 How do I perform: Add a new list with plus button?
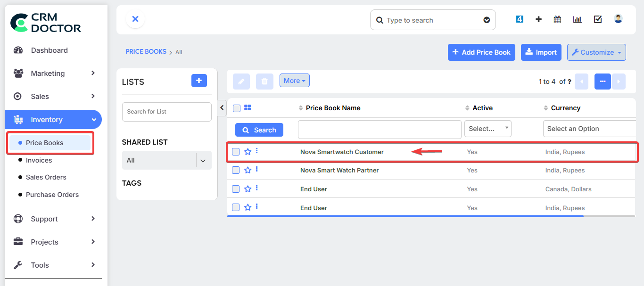click(199, 81)
